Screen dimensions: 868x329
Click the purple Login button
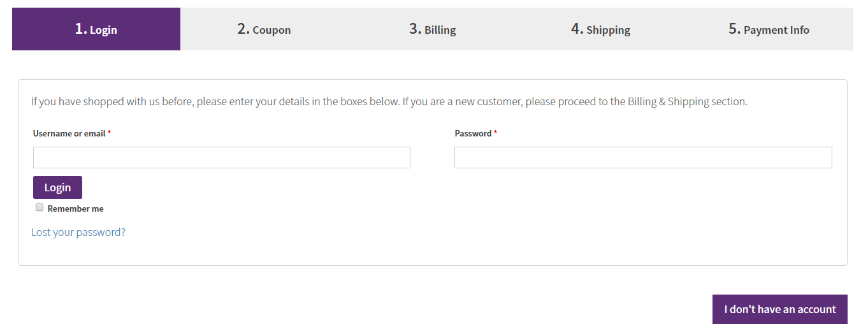click(x=57, y=187)
